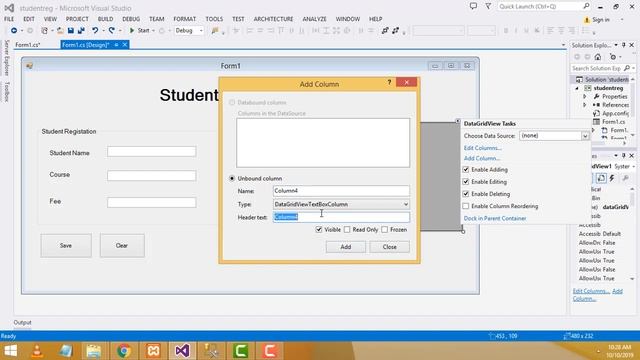The height and width of the screenshot is (360, 640).
Task: Open the FORMAT menu
Action: (184, 19)
